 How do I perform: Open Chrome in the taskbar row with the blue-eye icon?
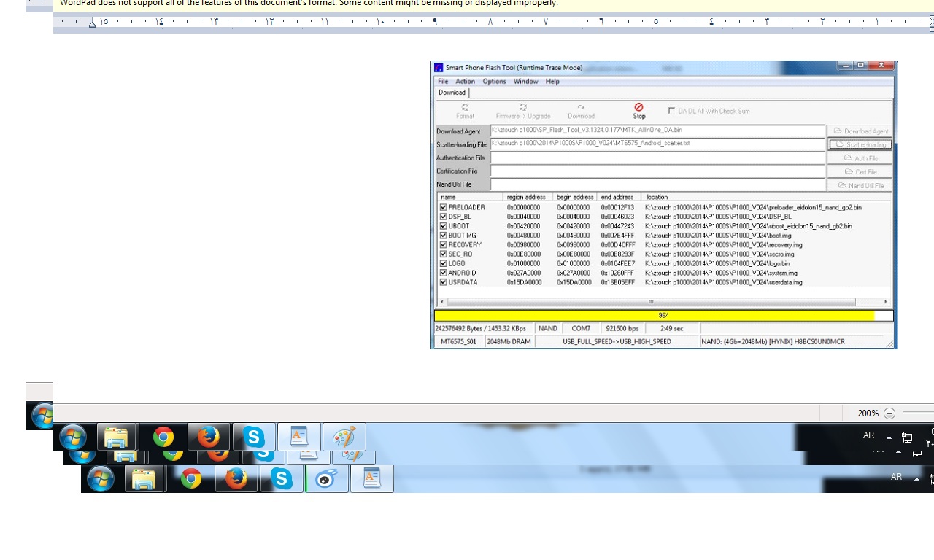point(191,478)
